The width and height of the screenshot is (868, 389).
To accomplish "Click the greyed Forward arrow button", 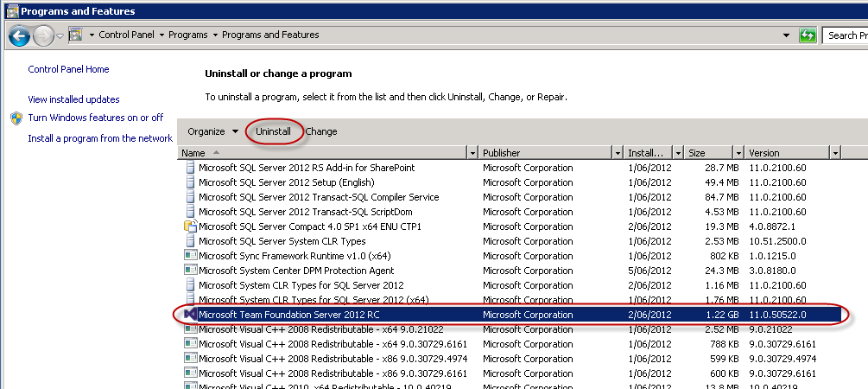I will point(44,36).
